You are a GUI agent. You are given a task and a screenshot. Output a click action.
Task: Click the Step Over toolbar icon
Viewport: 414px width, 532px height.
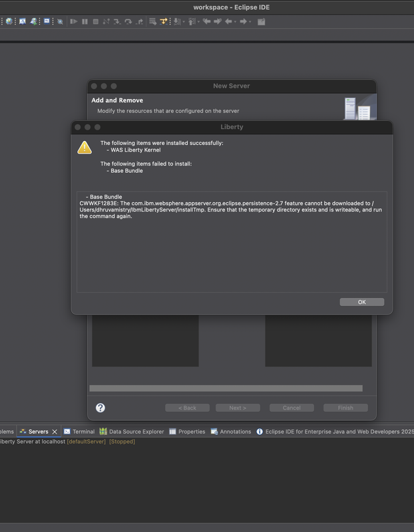[128, 22]
